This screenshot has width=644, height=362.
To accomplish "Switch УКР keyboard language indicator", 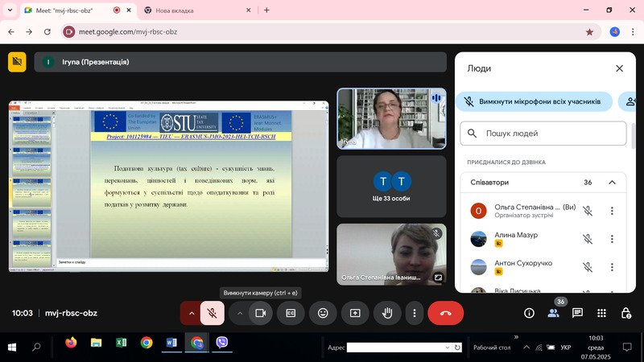I will (566, 348).
